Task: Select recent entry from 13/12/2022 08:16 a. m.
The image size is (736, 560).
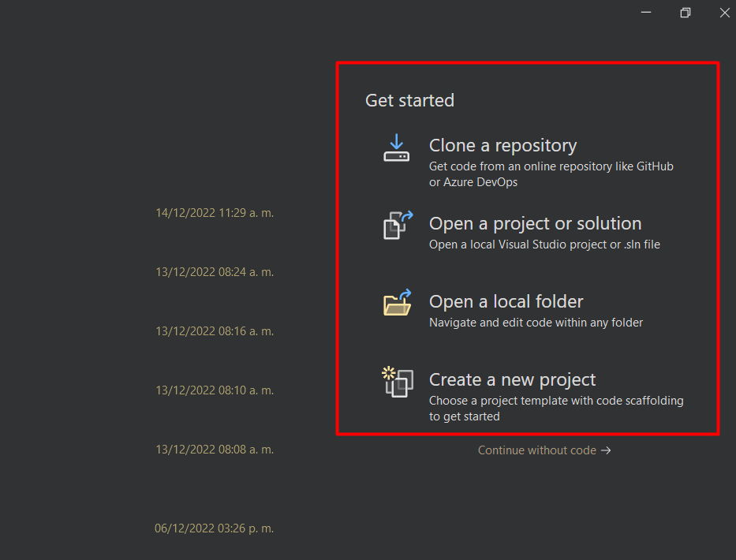Action: point(215,331)
